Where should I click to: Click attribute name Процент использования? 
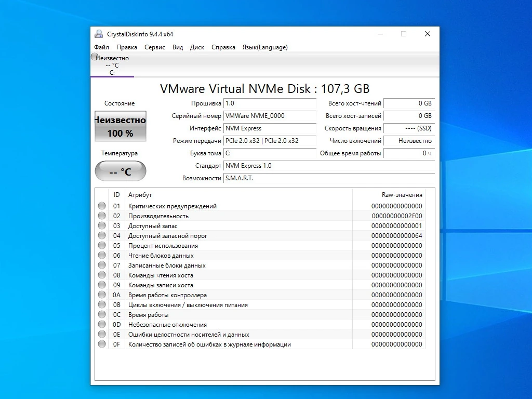(163, 246)
